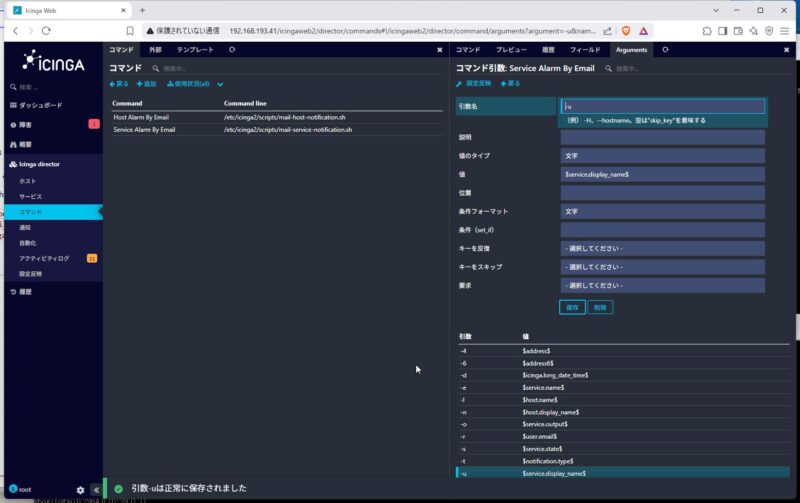Image resolution: width=800 pixels, height=503 pixels.
Task: Click the orange アクティビティログ count badge
Action: [92, 259]
